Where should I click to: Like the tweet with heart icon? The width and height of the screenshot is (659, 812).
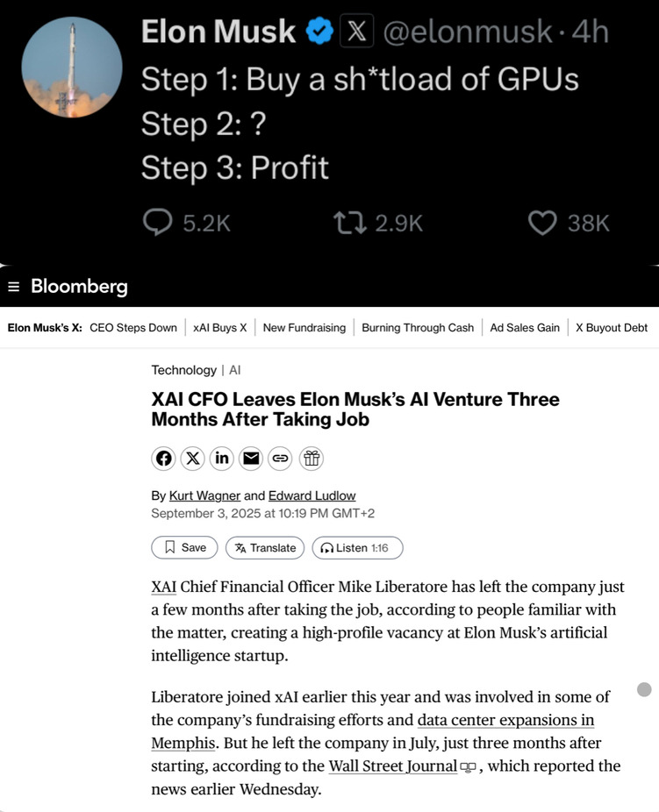(x=543, y=223)
